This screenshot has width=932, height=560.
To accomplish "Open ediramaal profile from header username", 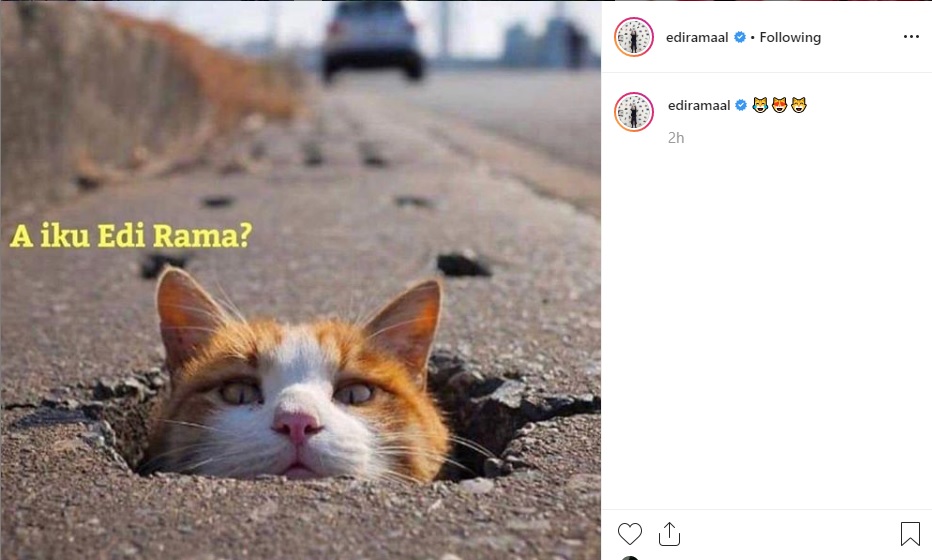I will click(x=697, y=37).
